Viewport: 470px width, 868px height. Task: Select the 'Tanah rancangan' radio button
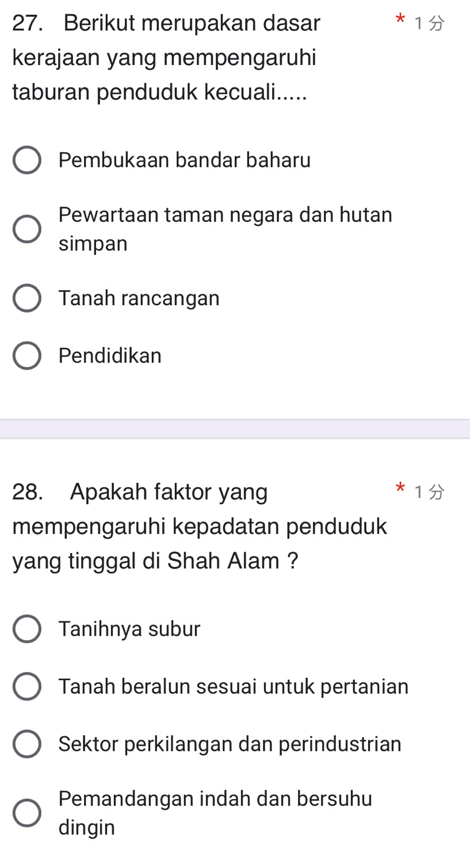coord(27,298)
